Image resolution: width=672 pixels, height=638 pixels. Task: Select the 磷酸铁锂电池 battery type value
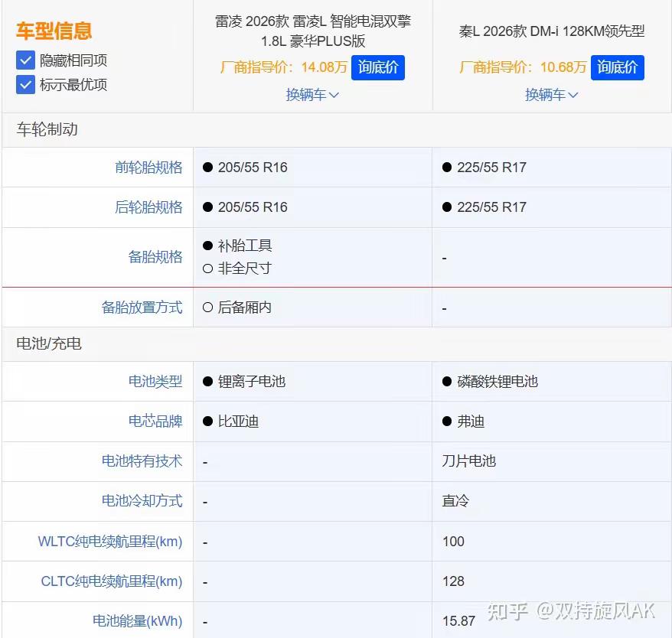tap(497, 381)
